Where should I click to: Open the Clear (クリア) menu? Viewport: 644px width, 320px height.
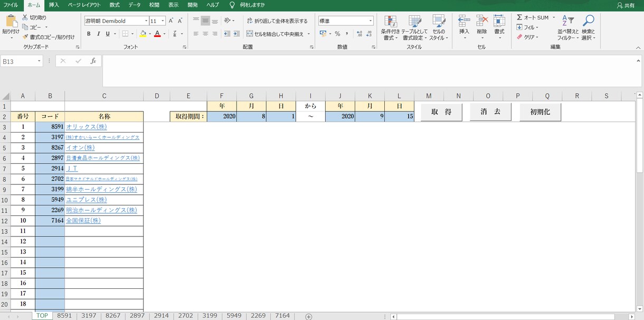(x=528, y=37)
